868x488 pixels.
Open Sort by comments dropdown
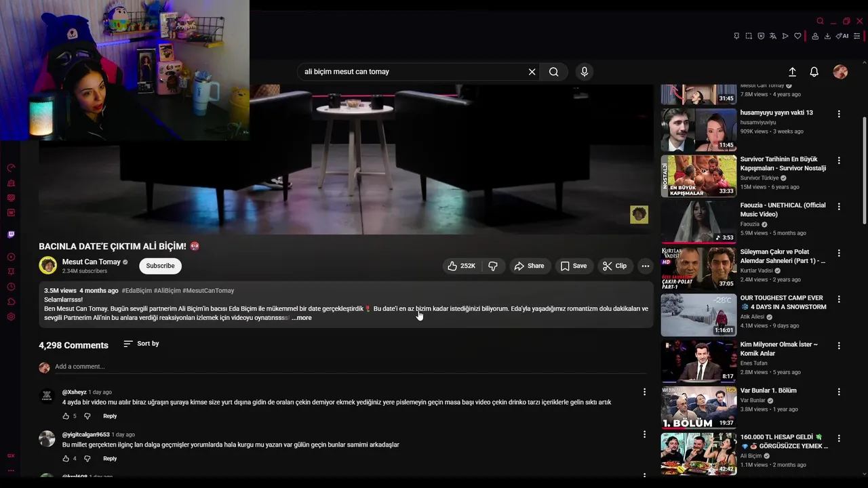(x=141, y=344)
